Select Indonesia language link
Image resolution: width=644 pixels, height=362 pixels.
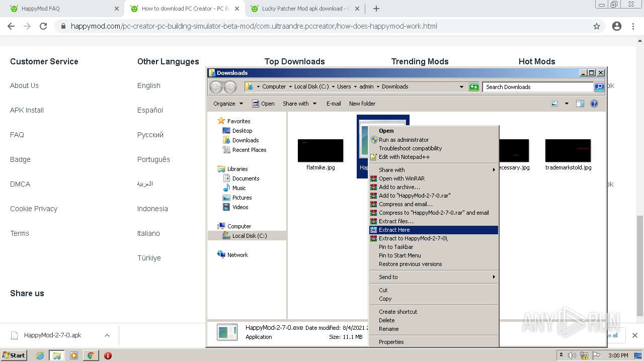tap(152, 209)
